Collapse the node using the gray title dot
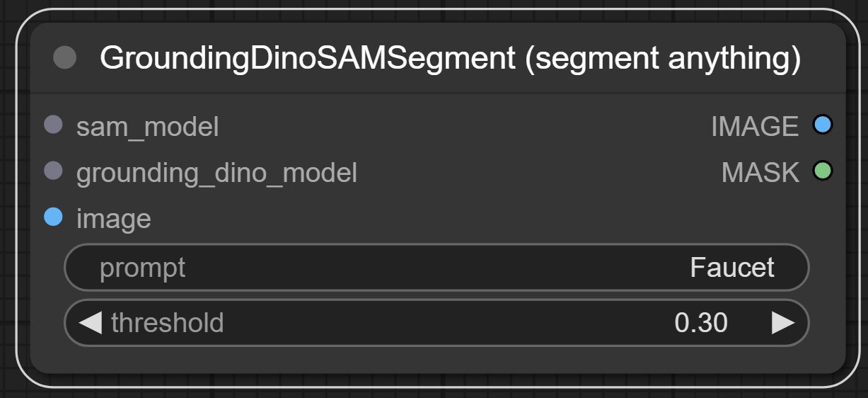The height and width of the screenshot is (398, 868). [x=65, y=58]
